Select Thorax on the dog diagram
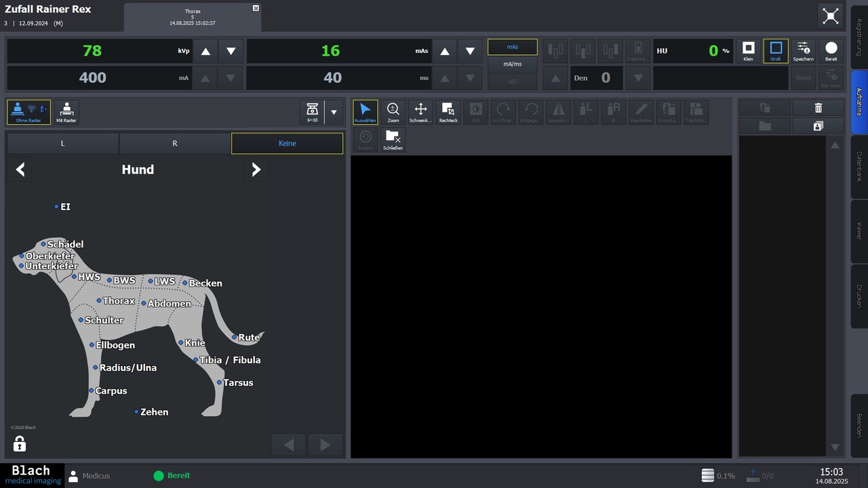This screenshot has width=868, height=488. [x=118, y=301]
